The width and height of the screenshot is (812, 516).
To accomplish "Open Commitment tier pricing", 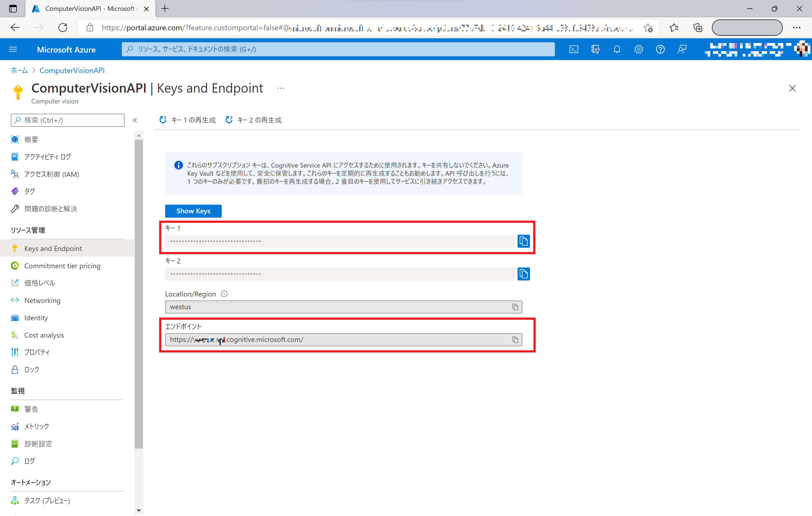I will 67,266.
